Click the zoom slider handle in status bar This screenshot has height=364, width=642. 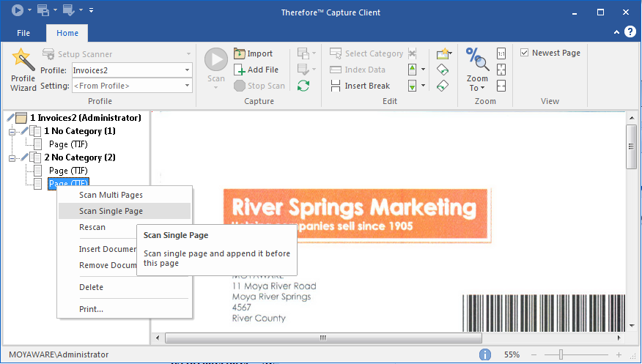point(561,354)
